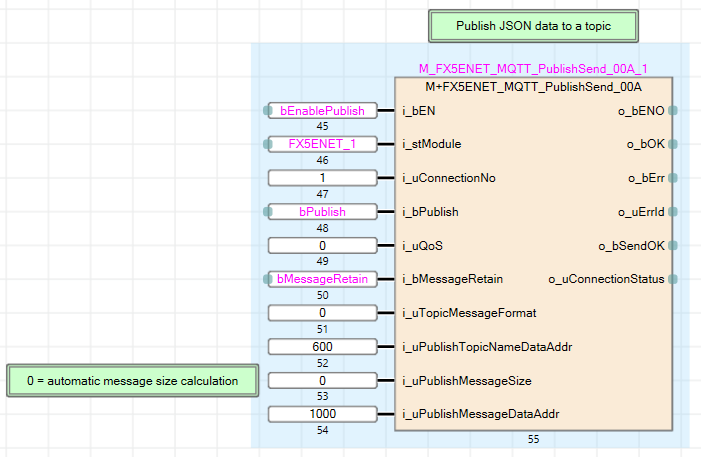Click the o_bENO output connector pin
701x457 pixels.
point(673,110)
